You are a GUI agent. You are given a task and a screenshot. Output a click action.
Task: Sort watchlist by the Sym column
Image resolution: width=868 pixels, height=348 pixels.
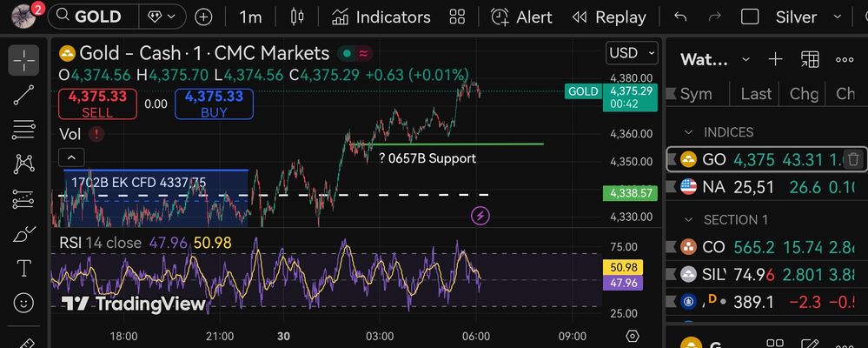click(696, 94)
